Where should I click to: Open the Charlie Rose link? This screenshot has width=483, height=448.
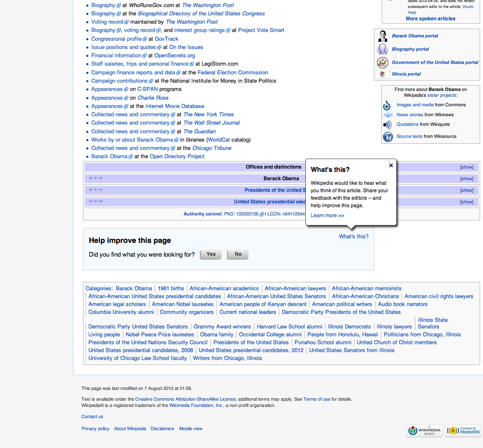[153, 98]
